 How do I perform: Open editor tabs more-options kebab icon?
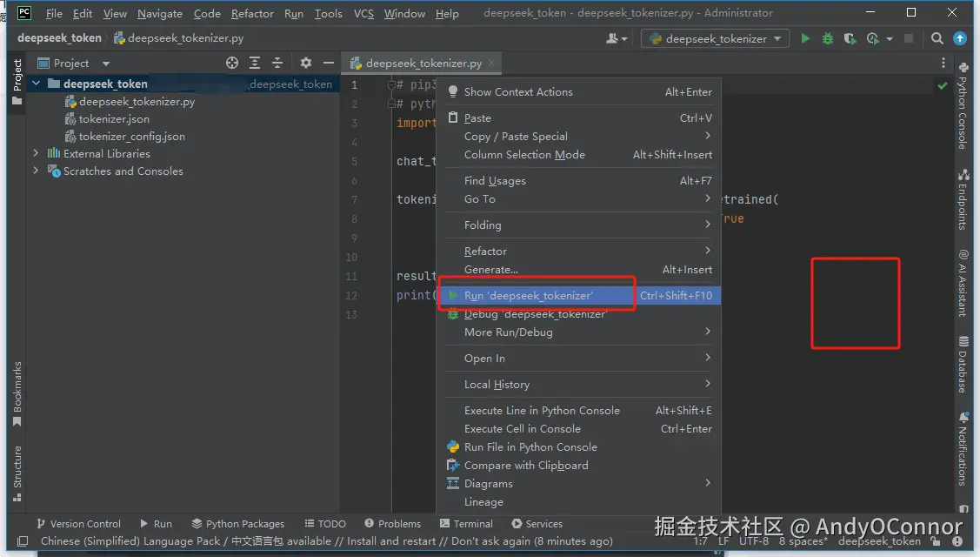(x=943, y=63)
